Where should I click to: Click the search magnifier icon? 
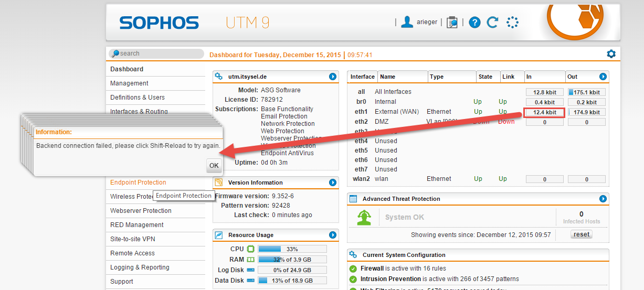[x=115, y=53]
